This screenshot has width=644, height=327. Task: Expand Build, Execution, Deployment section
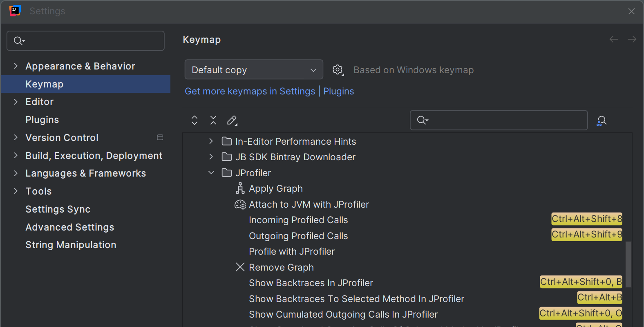point(16,155)
